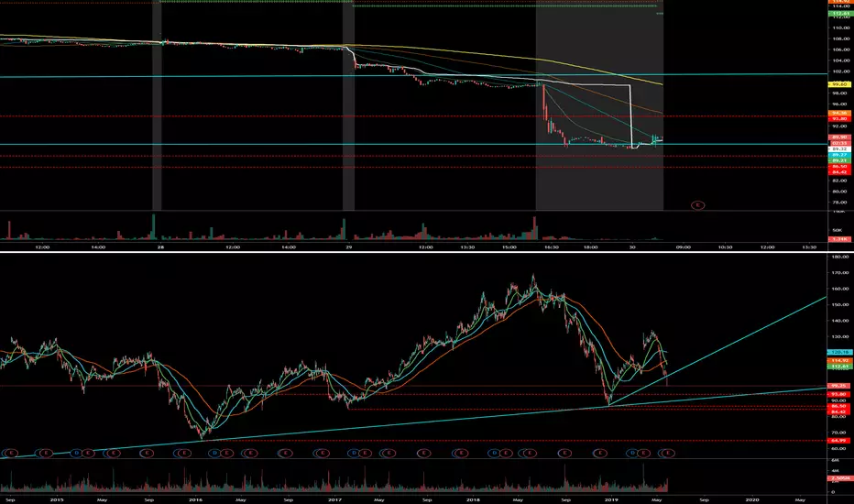The width and height of the screenshot is (854, 504).
Task: Click the cyan 89.27 price label
Action: click(838, 155)
